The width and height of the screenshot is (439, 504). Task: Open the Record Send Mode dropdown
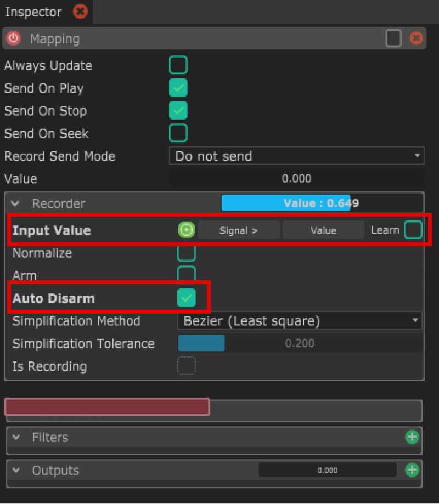[x=296, y=156]
